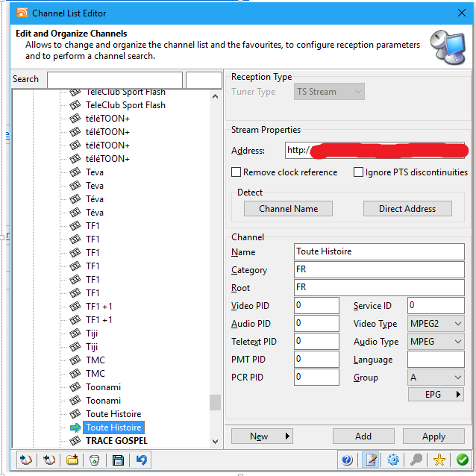Click the Search input field
The image size is (476, 476).
pos(114,80)
